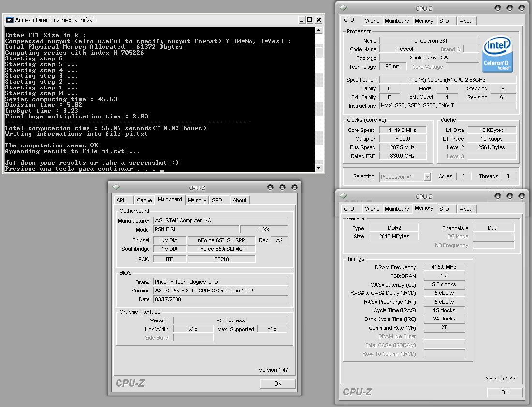Click the BIOS date 03/17/2008 field

point(221,299)
